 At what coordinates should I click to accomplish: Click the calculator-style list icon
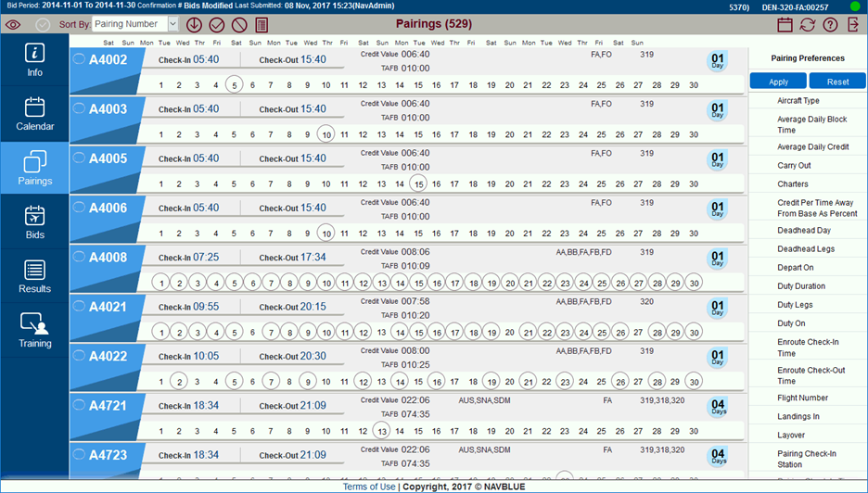point(262,25)
